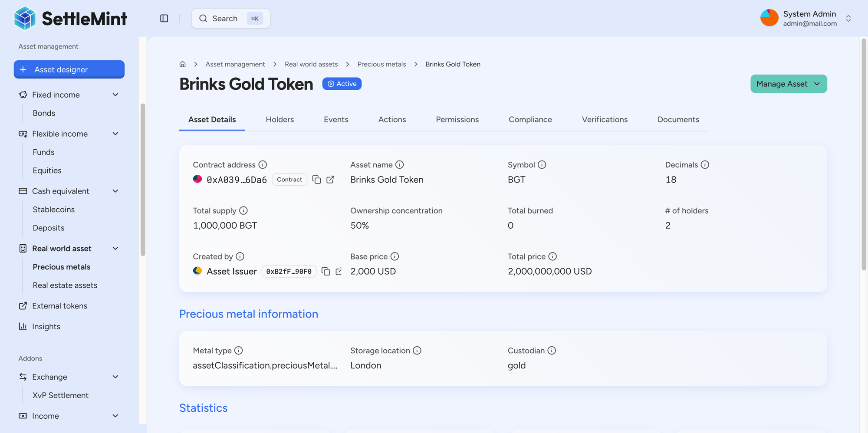The image size is (868, 433).
Task: Edit the Asset Issuer address via pencil icon
Action: (339, 271)
